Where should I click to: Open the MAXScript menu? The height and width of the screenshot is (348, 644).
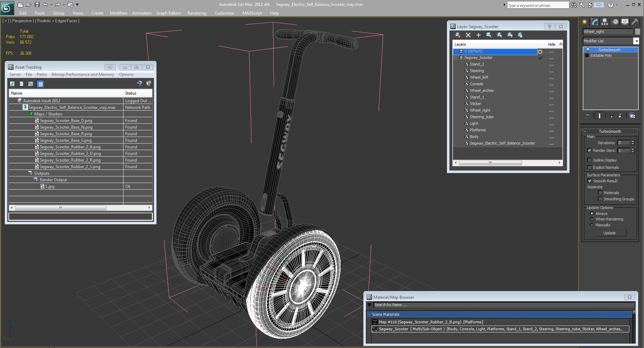click(252, 13)
